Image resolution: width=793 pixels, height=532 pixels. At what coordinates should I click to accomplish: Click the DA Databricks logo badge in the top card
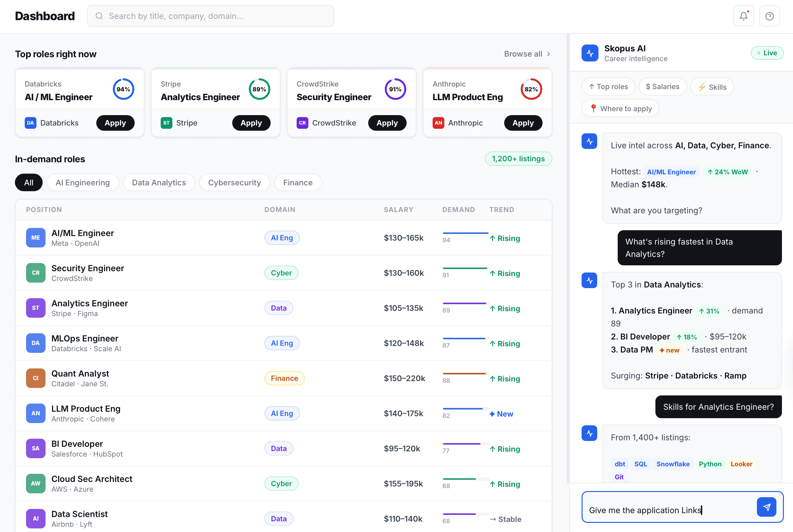[x=31, y=123]
